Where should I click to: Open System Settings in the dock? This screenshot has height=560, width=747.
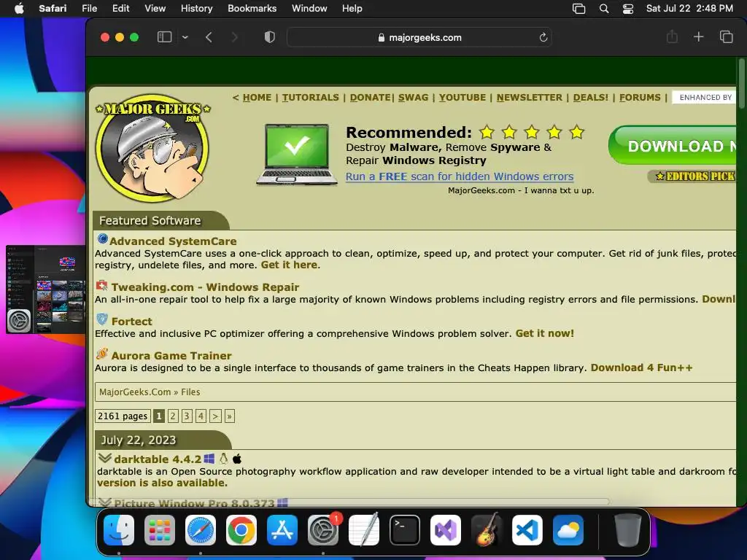coord(323,530)
